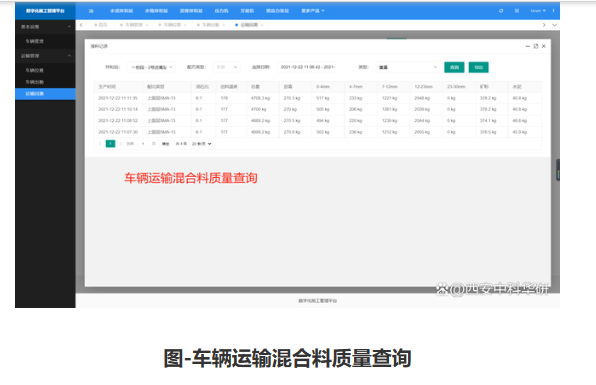Viewport: 596px width, 385px height.
Task: Collapse the 运输管理 sidebar group
Action: [45, 56]
